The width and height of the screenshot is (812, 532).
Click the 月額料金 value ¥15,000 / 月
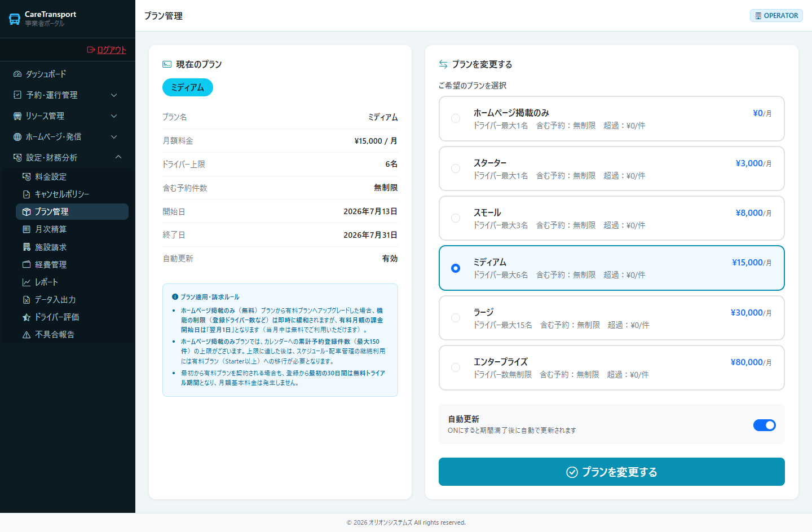coord(376,141)
